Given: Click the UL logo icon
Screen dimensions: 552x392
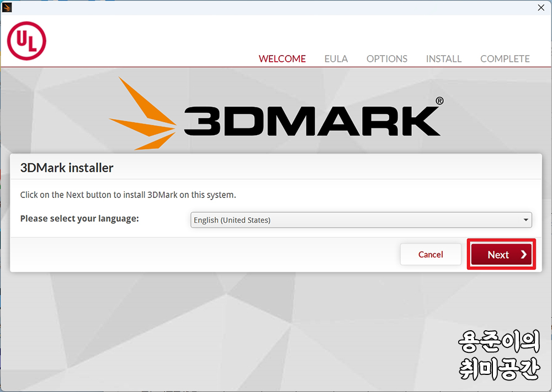Looking at the screenshot, I should tap(26, 41).
